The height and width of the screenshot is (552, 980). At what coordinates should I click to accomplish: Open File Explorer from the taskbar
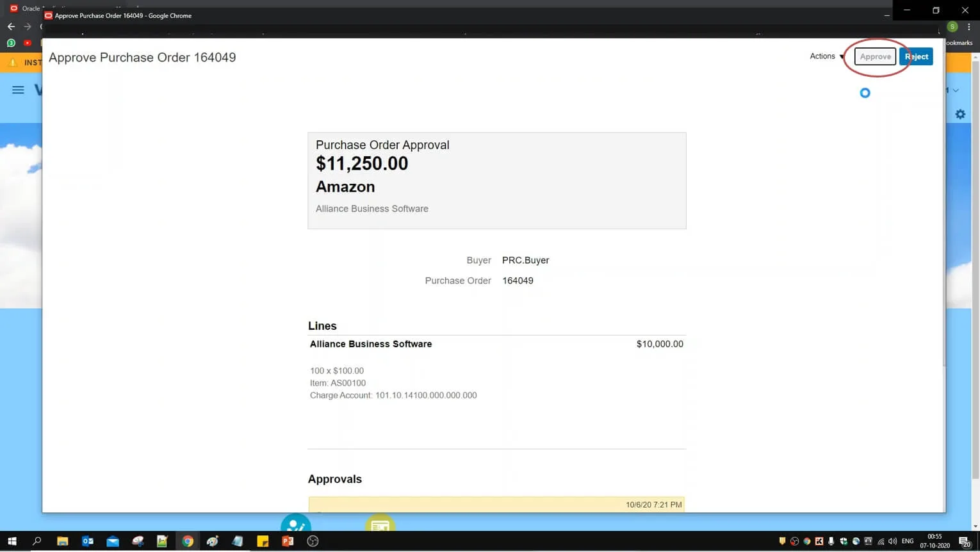click(62, 541)
